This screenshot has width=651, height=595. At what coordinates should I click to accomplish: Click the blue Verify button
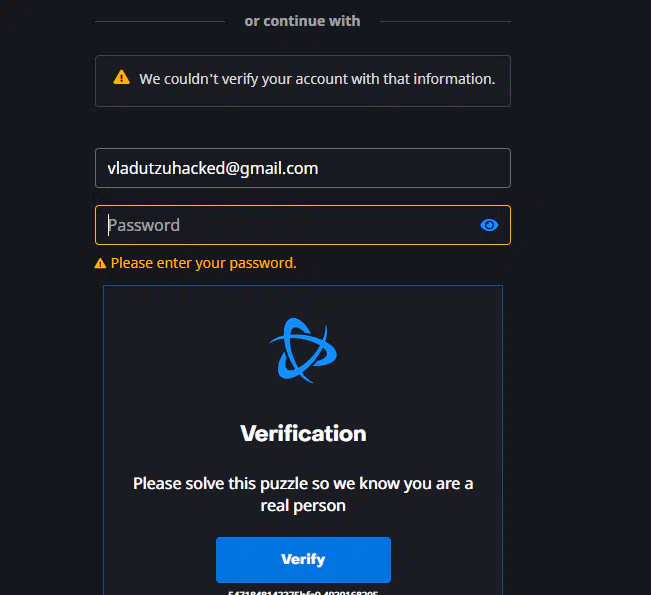(303, 559)
